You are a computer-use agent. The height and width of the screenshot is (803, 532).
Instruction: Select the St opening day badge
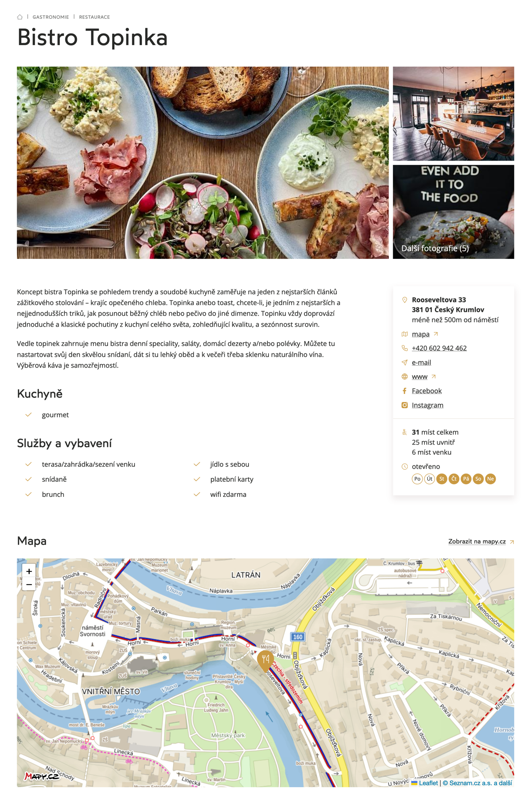click(442, 479)
